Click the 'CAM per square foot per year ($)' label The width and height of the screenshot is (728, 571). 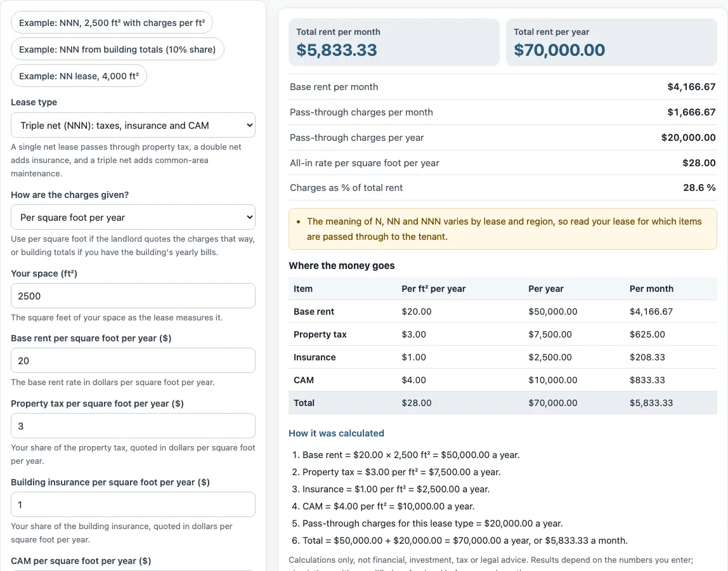81,561
